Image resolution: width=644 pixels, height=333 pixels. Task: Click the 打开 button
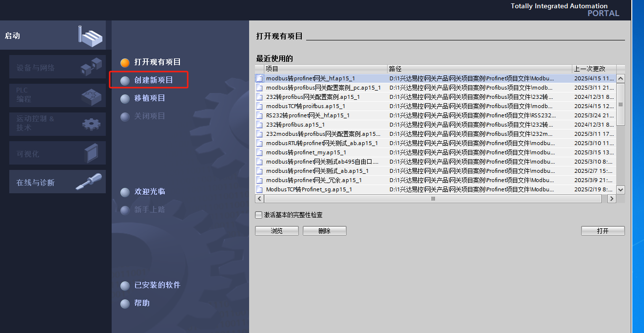coord(603,231)
